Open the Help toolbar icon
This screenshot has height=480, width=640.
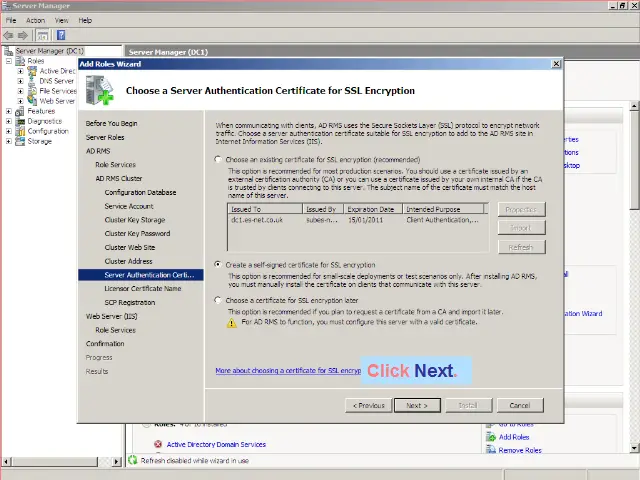61,36
